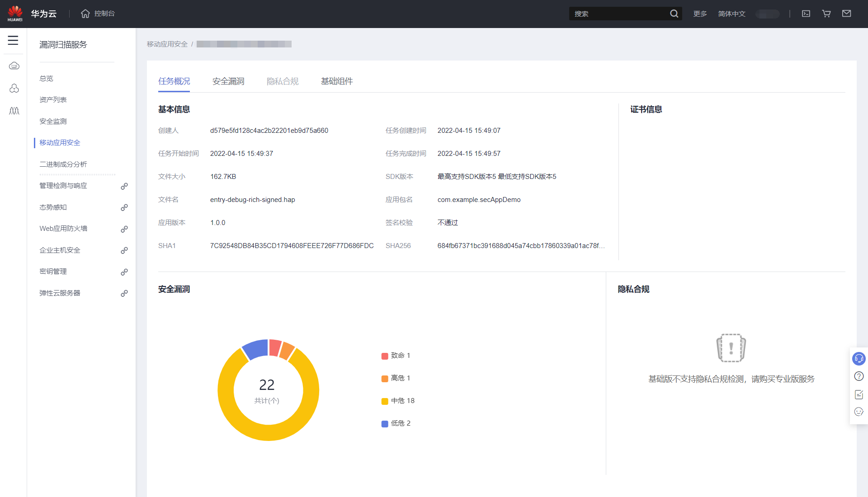868x497 pixels.
Task: Toggle the 中危 yellow legend swatch
Action: (385, 401)
